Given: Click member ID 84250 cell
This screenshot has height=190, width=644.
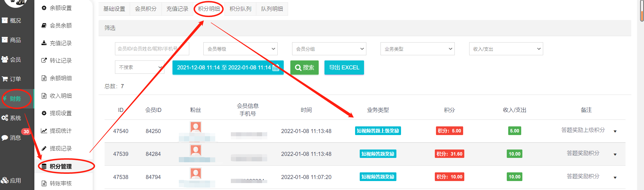Looking at the screenshot, I should coord(153,131).
